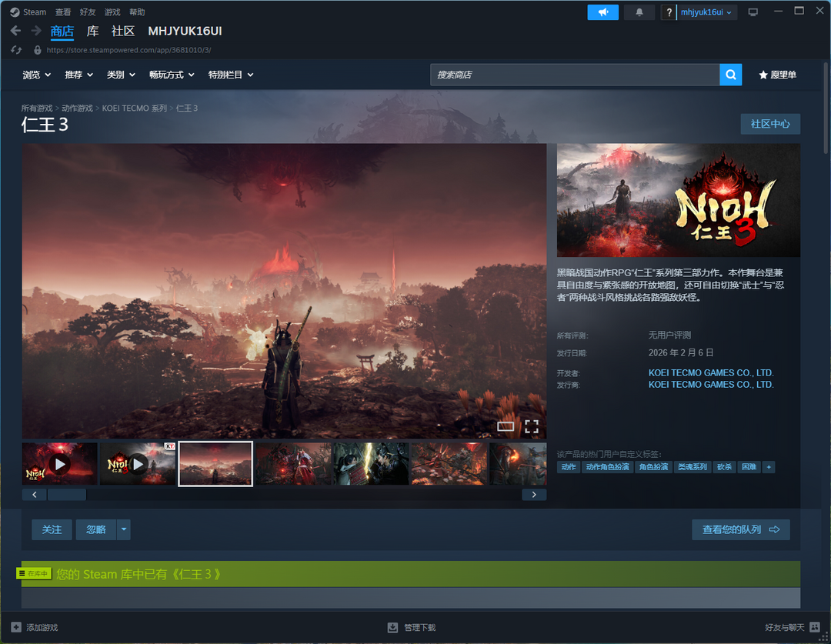Image resolution: width=831 pixels, height=644 pixels.
Task: Expand the 忽略 dropdown arrow
Action: [x=124, y=529]
